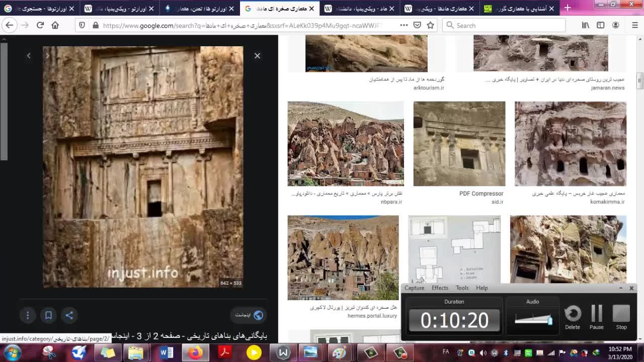This screenshot has height=362, width=644.
Task: Open Adobe Acrobat from taskbar
Action: pos(224,352)
